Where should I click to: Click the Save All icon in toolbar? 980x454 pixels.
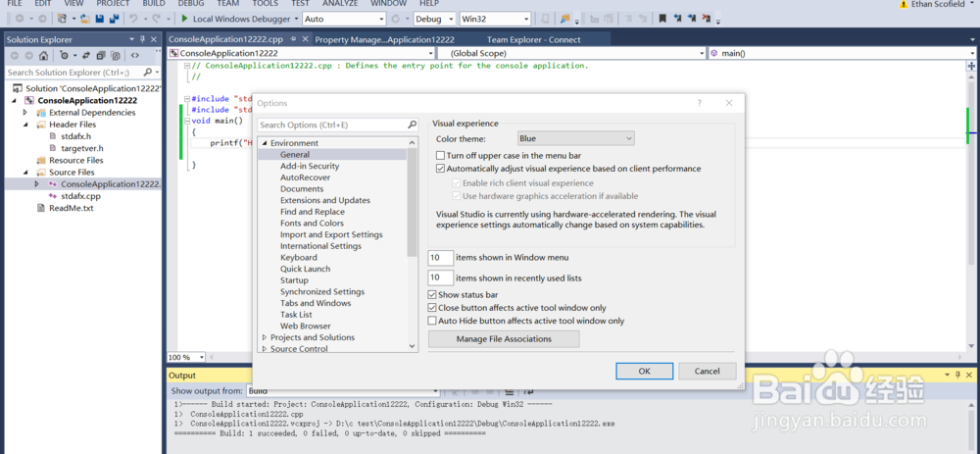[114, 19]
